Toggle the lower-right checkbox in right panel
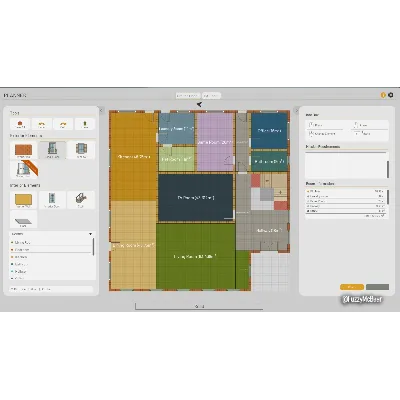400x400 pixels. (356, 133)
